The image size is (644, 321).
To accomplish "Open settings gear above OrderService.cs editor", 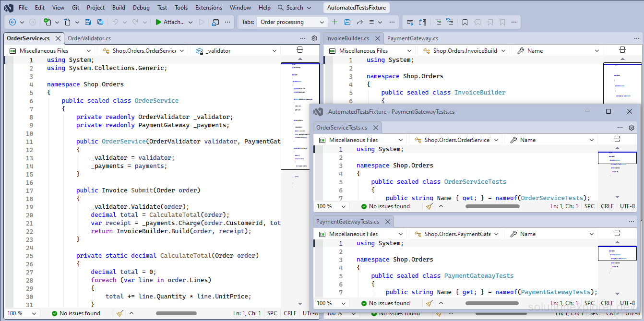I will pyautogui.click(x=314, y=38).
